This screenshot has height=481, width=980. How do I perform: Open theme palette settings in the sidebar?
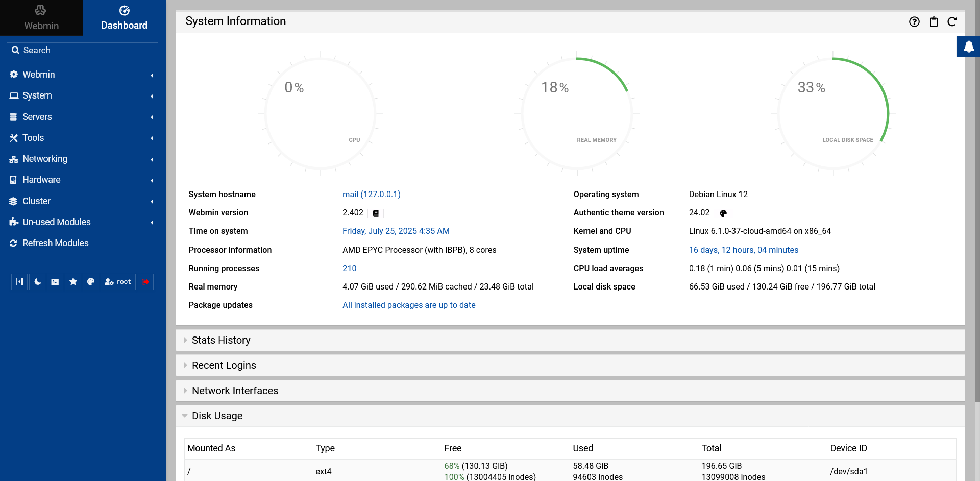pyautogui.click(x=91, y=281)
